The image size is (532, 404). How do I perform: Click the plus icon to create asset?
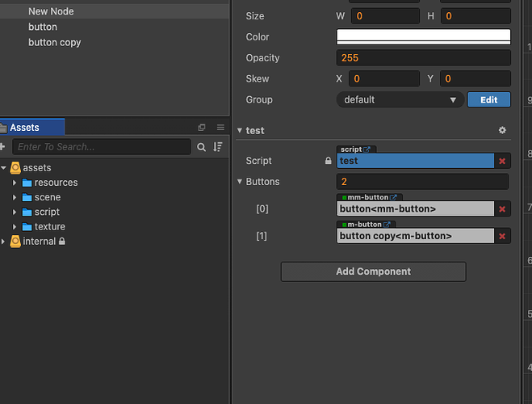pyautogui.click(x=2, y=147)
